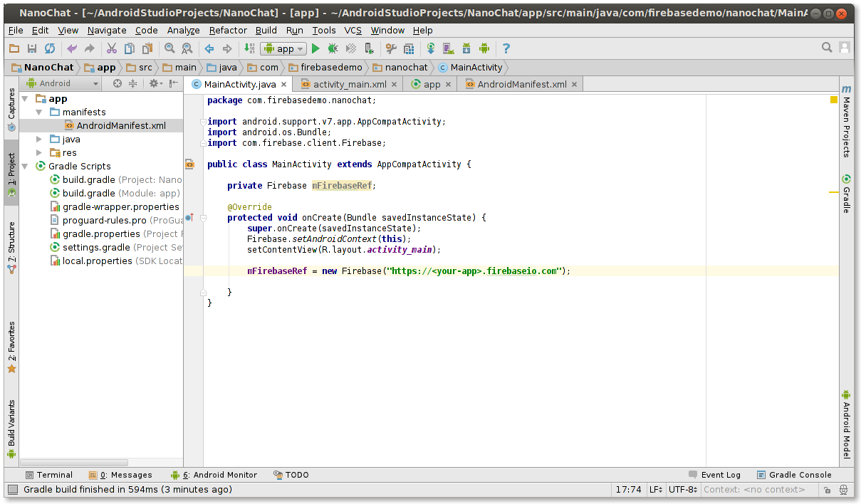Open the AVD Manager icon
Image resolution: width=861 pixels, height=504 pixels.
449,48
